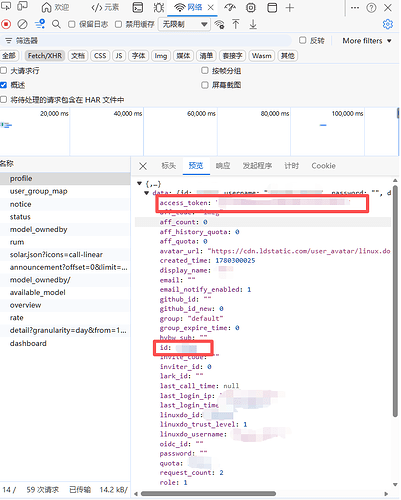Enable large request rows (大请求行) checkbox
Viewport: 401px width, 500px height.
pos(3,70)
